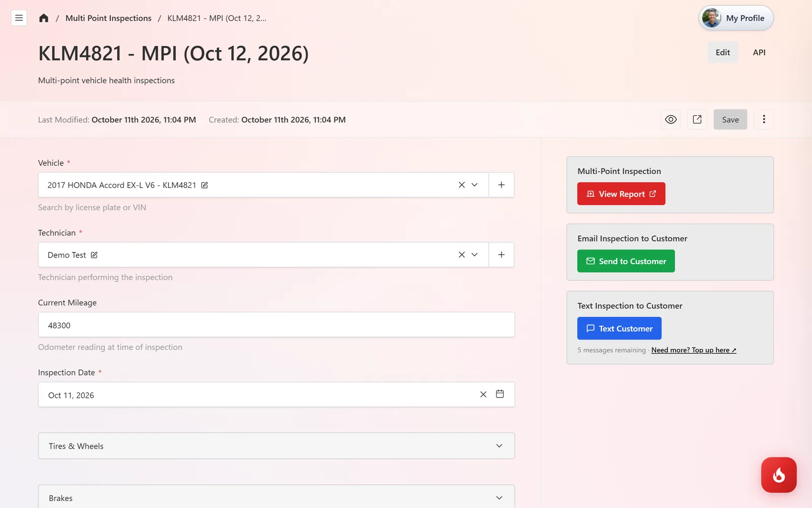Image resolution: width=812 pixels, height=508 pixels.
Task: Click the '5 messages remaining' text
Action: tap(612, 350)
